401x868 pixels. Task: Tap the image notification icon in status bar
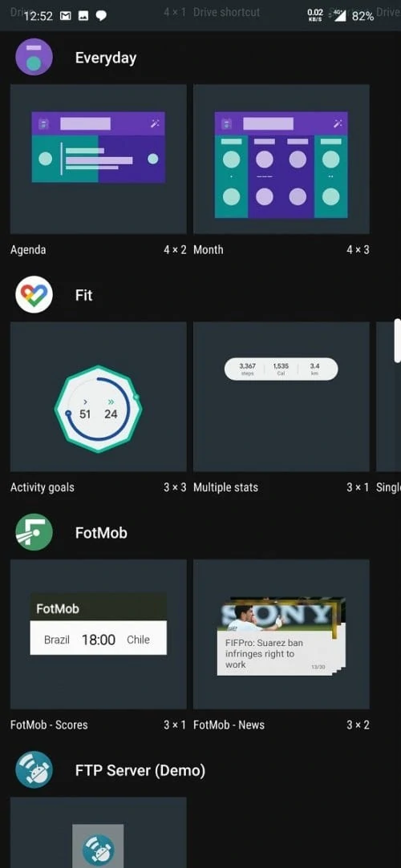pyautogui.click(x=83, y=16)
